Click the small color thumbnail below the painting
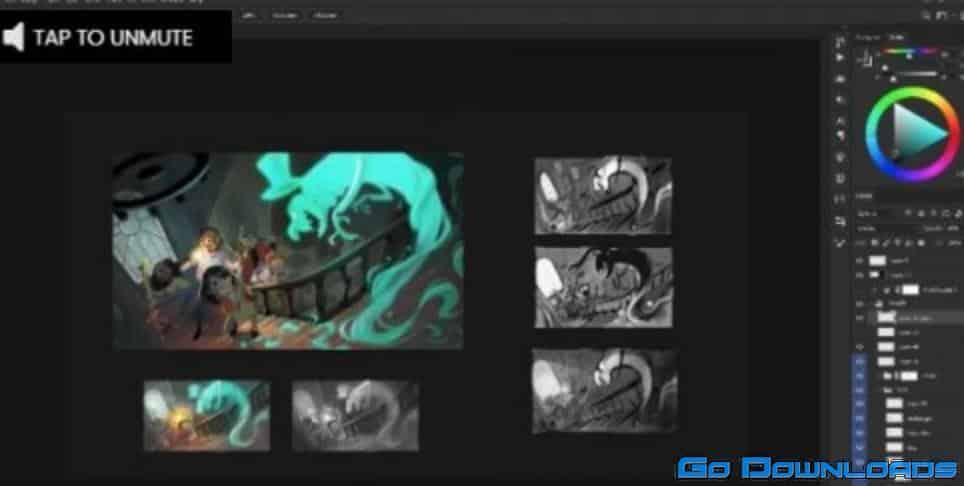The width and height of the screenshot is (964, 486). (206, 414)
